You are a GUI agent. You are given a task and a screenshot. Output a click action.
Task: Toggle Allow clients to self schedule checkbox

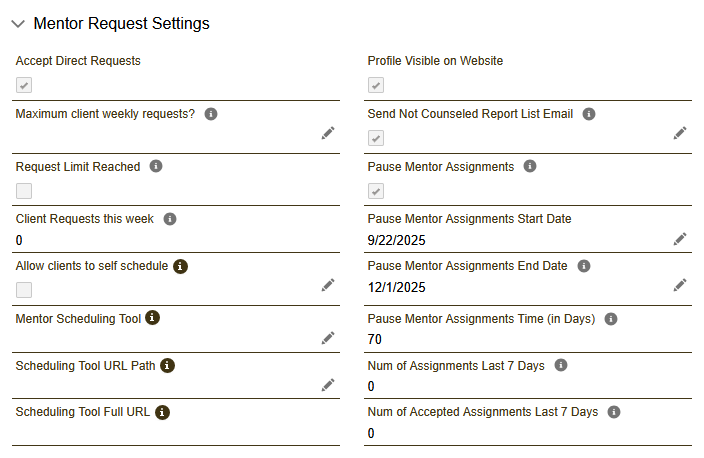point(24,290)
